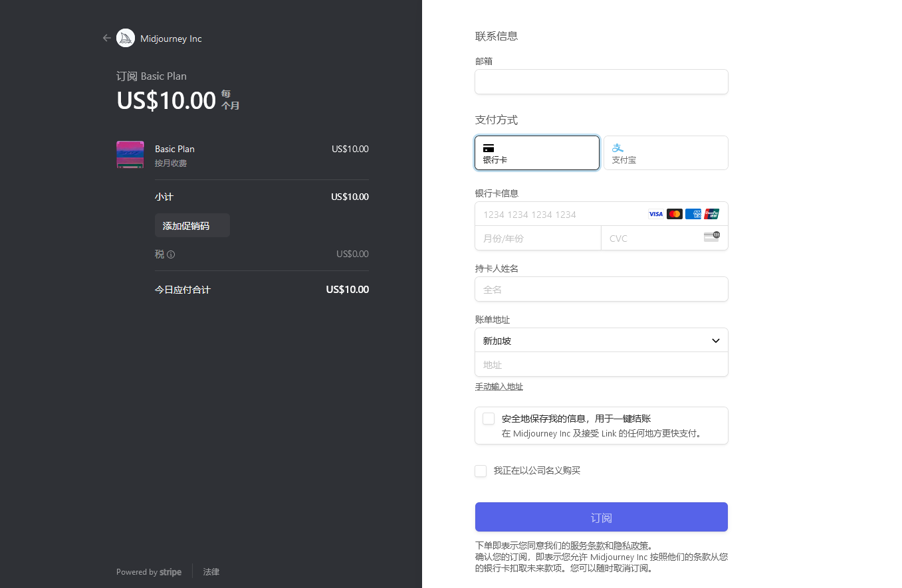The height and width of the screenshot is (588, 902).
Task: Click the Basic Plan product thumbnail
Action: click(130, 154)
